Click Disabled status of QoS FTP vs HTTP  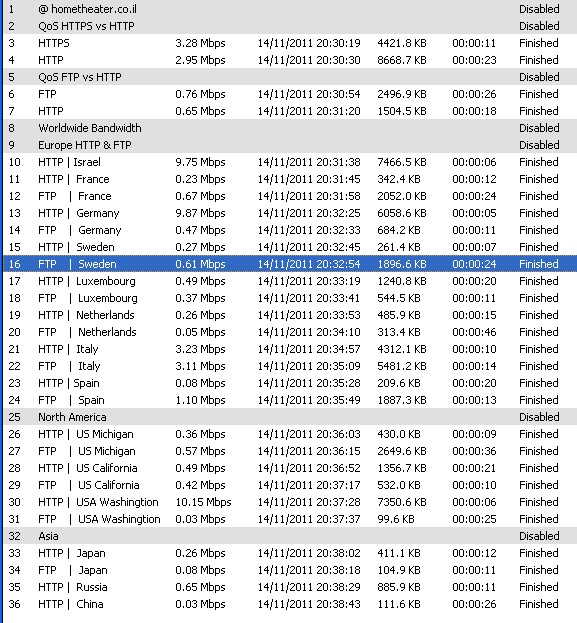tap(539, 77)
